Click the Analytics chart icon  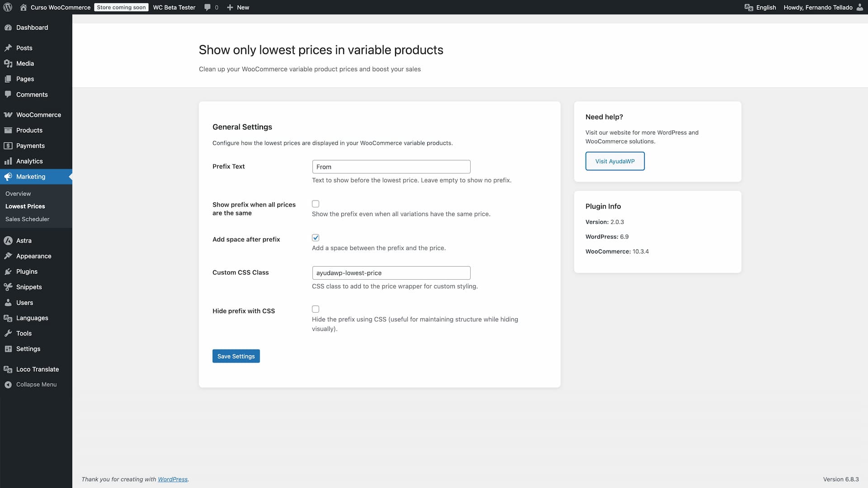pos(8,161)
